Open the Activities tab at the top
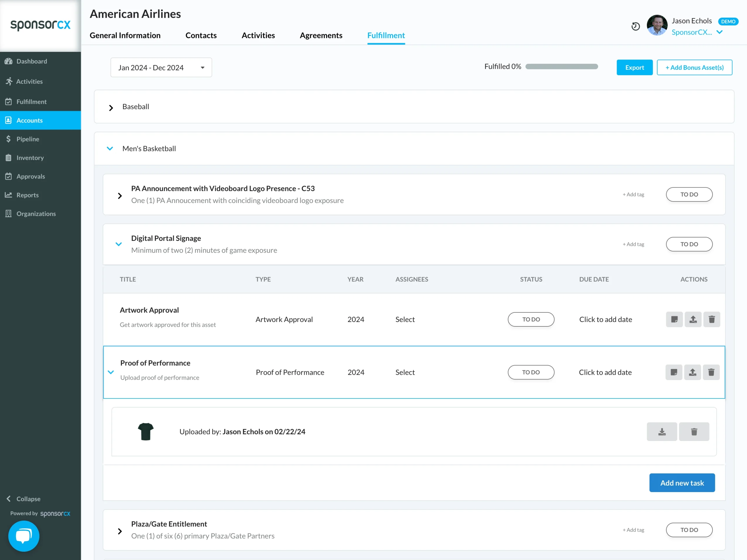 pyautogui.click(x=258, y=36)
